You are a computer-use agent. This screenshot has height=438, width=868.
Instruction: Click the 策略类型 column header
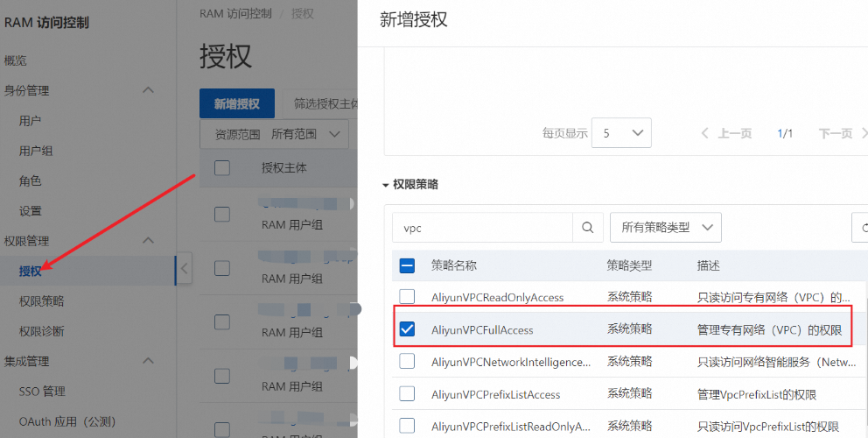[x=629, y=265]
